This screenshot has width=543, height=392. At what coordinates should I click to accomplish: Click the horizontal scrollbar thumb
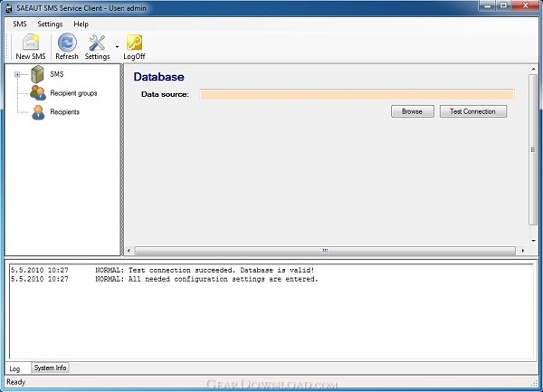(x=325, y=251)
